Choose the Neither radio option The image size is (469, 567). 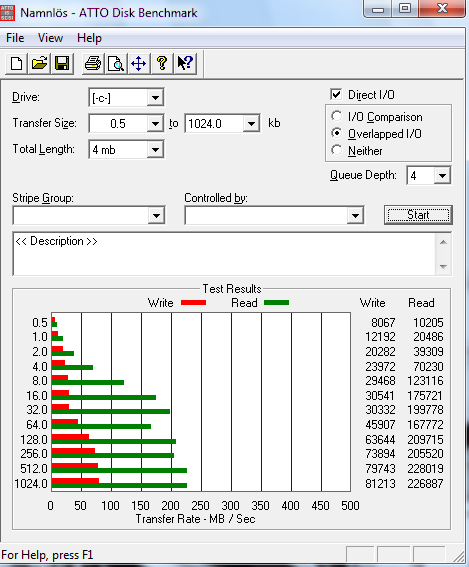pyautogui.click(x=336, y=150)
